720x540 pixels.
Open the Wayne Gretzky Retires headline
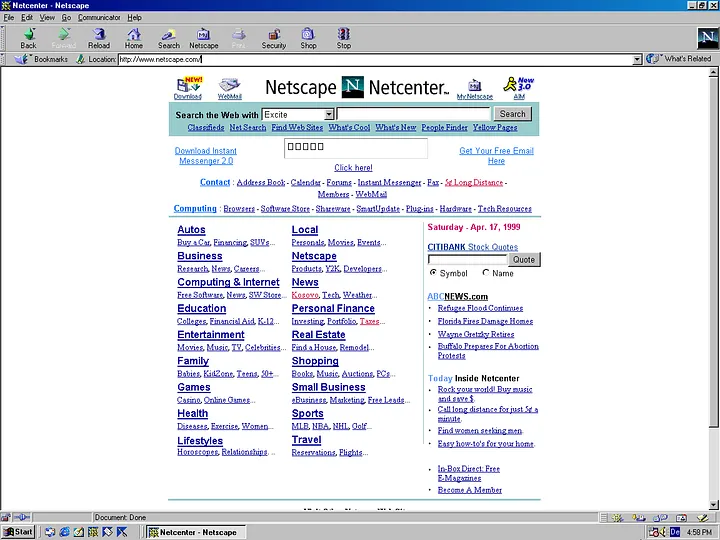(476, 334)
